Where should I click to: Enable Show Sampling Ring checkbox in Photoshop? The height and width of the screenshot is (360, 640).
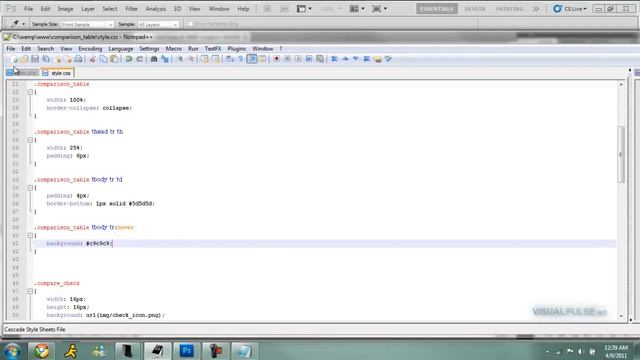(x=190, y=24)
